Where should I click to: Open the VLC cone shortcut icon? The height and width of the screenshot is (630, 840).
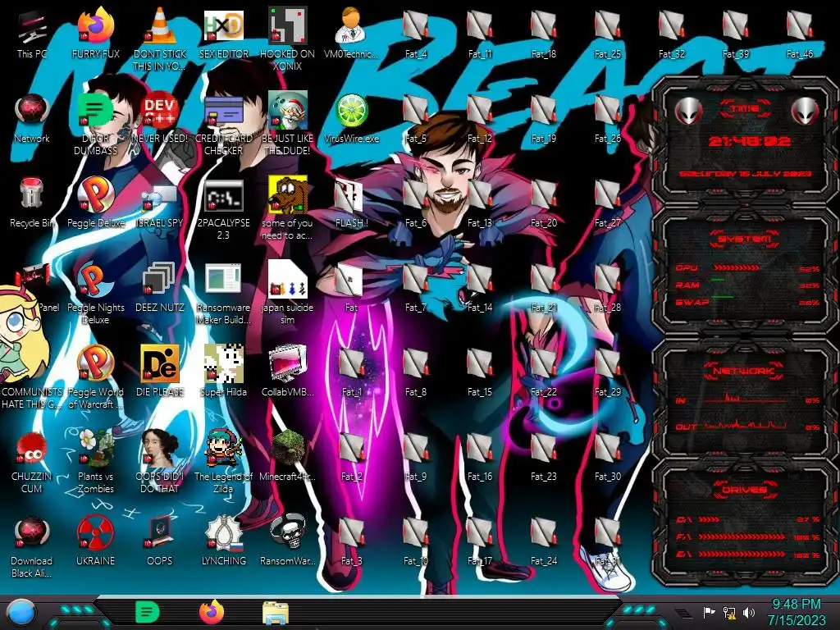click(159, 26)
